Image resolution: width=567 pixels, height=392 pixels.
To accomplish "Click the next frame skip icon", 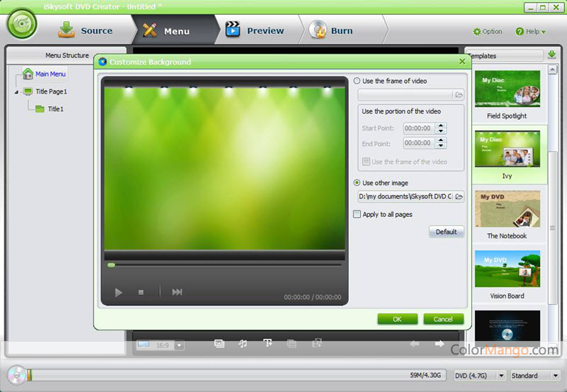I will [x=177, y=292].
